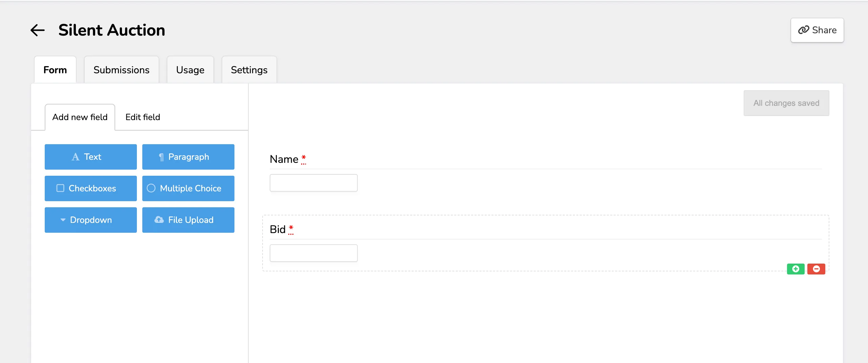Add a Multiple Choice field

188,188
